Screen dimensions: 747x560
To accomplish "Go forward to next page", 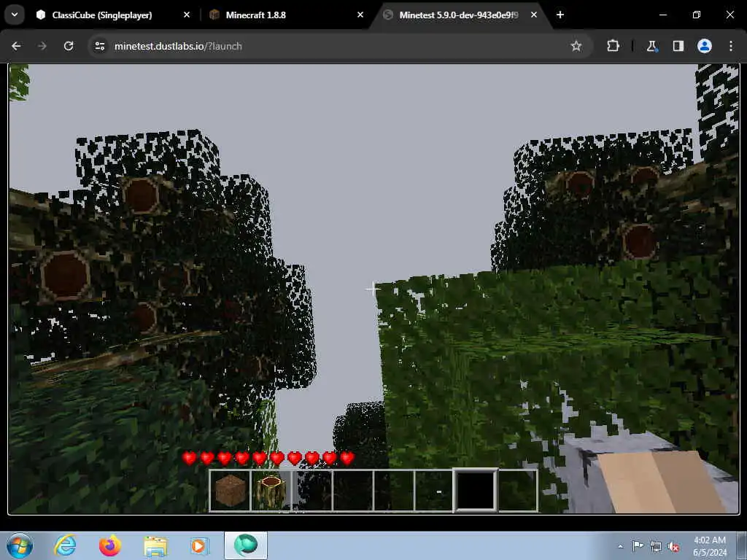I will tap(42, 46).
